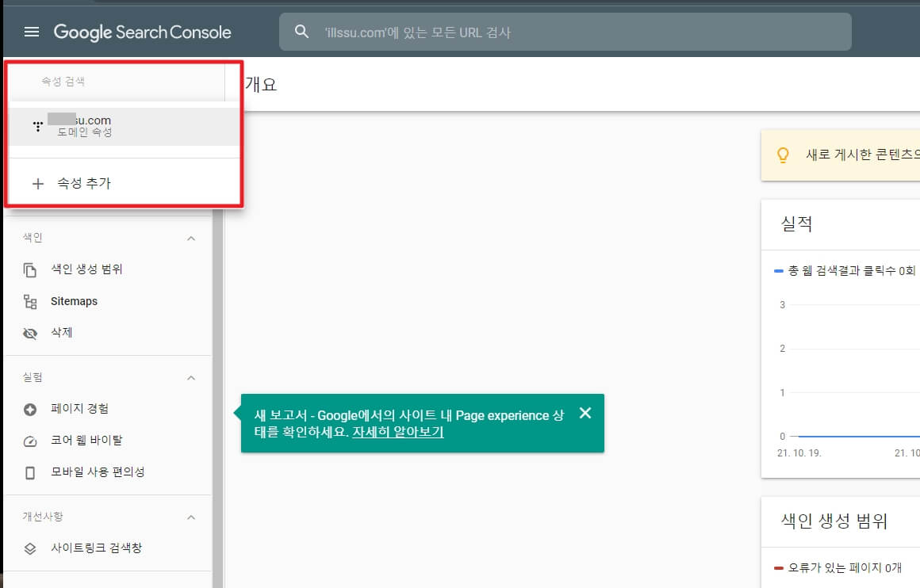This screenshot has height=588, width=920.
Task: Collapse the 실험 sidebar section
Action: click(x=190, y=377)
